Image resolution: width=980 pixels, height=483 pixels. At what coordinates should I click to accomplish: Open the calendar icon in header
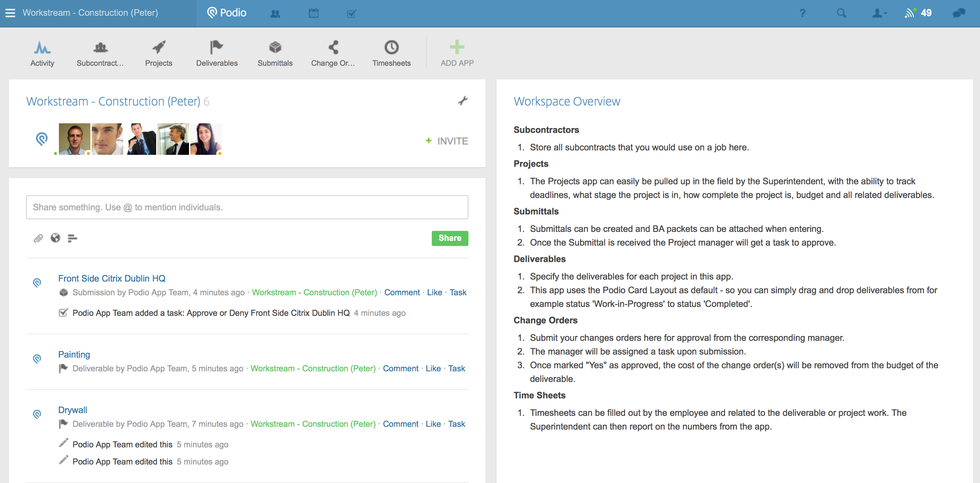coord(313,14)
